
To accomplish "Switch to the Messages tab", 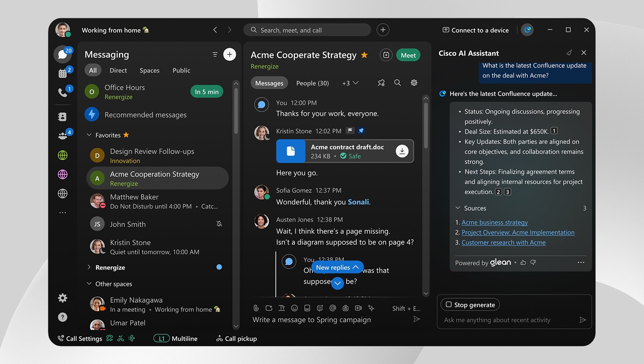I will click(269, 83).
